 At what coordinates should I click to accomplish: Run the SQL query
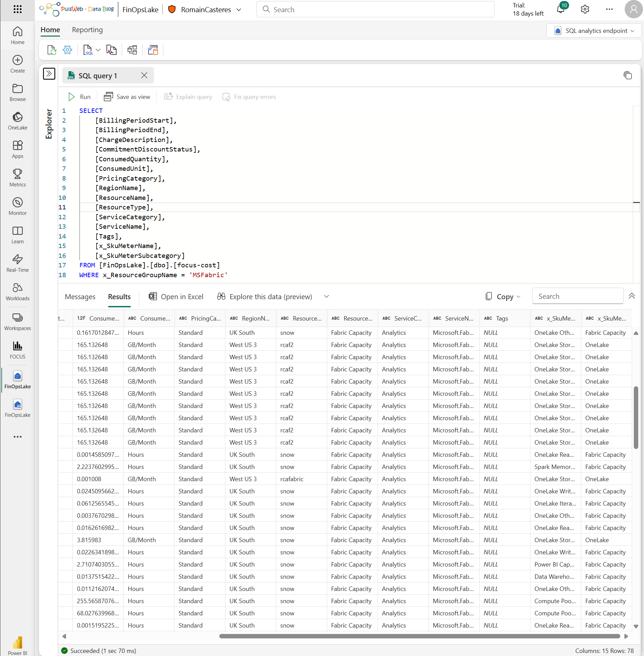click(79, 97)
